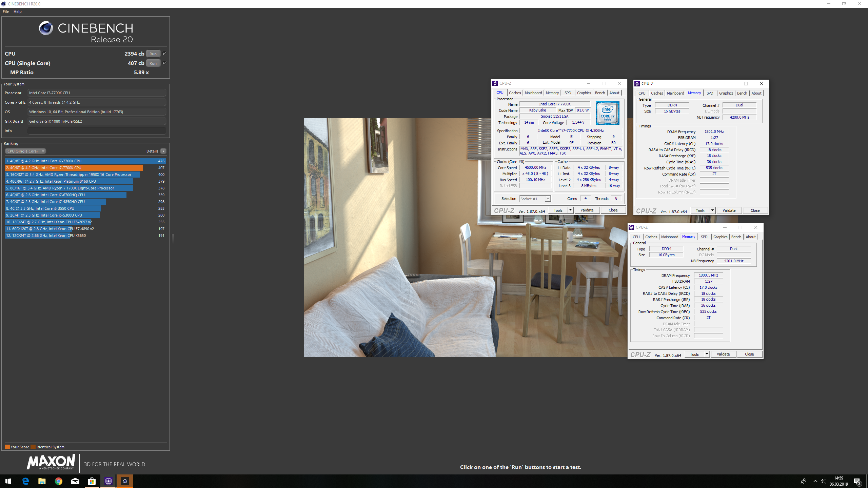Screen dimensions: 868x488
Task: Click the CPU-Z taskbar icon
Action: click(x=108, y=481)
